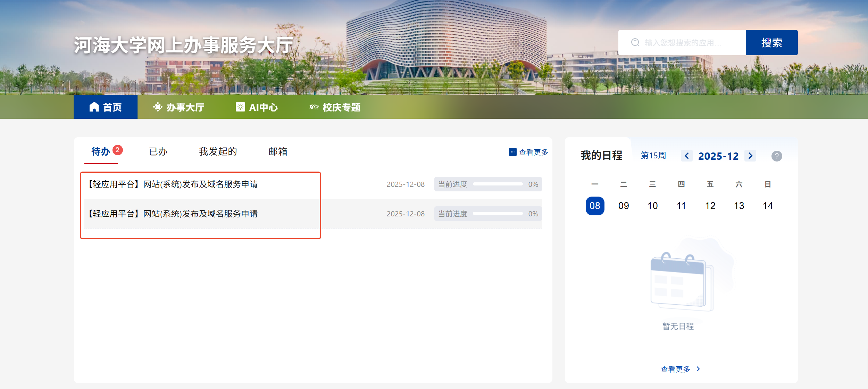This screenshot has width=868, height=389.
Task: Click the first item's 当前进度 bar
Action: coord(497,184)
